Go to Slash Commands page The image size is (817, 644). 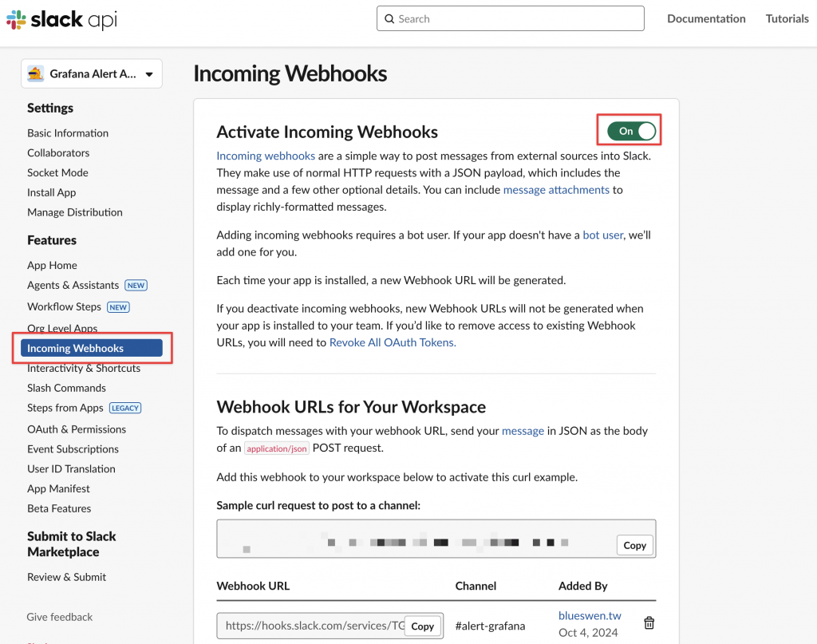click(x=67, y=388)
